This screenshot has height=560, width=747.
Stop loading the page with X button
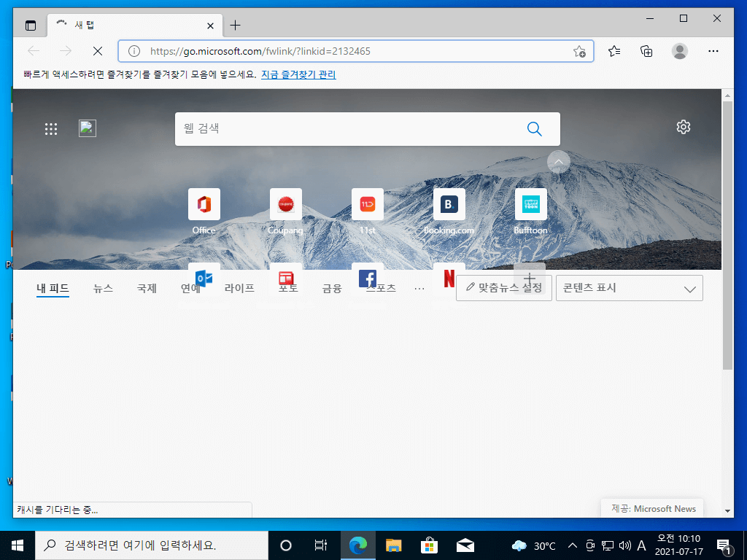98,51
